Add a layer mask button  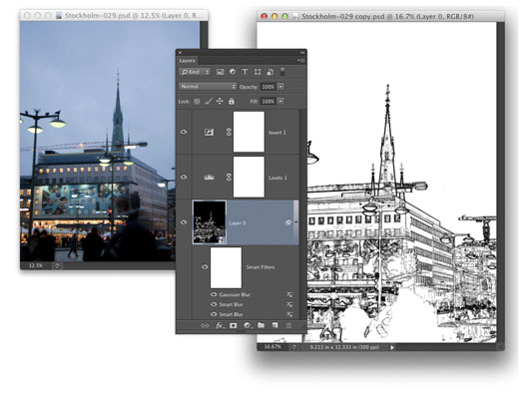point(234,325)
